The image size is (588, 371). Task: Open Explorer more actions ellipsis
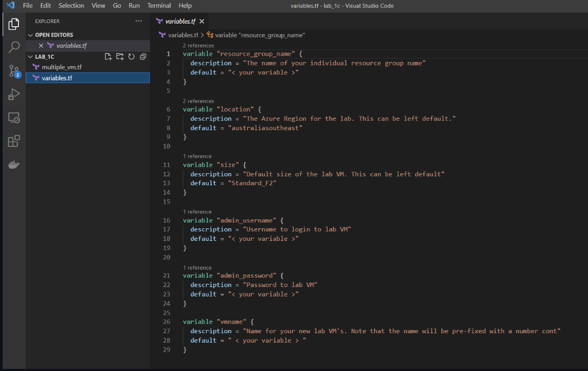pos(139,21)
